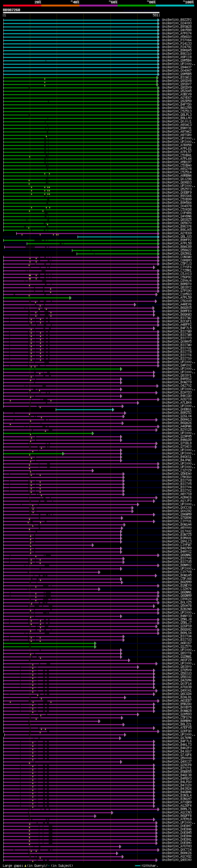Select hit label UniRef100_Q49I40
Screen dimensions: 197x868
pyautogui.click(x=177, y=860)
